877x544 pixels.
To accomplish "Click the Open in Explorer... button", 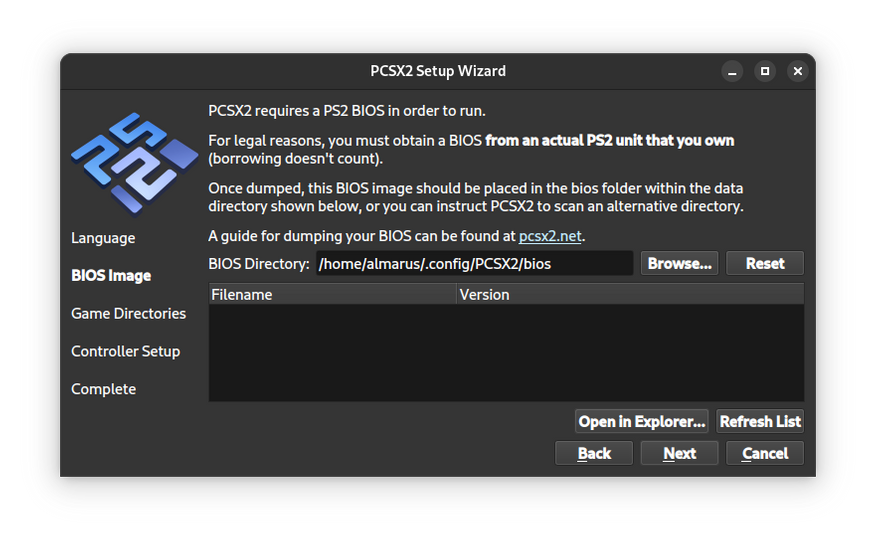I will click(642, 421).
